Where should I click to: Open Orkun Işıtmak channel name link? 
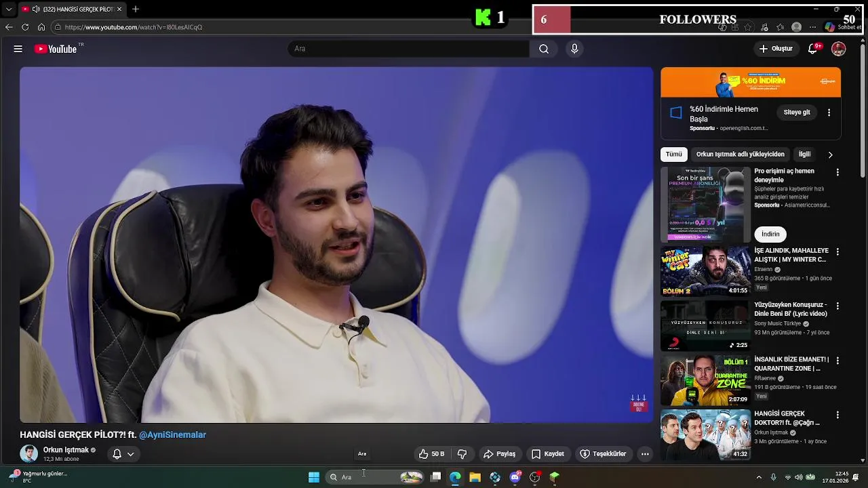point(66,450)
